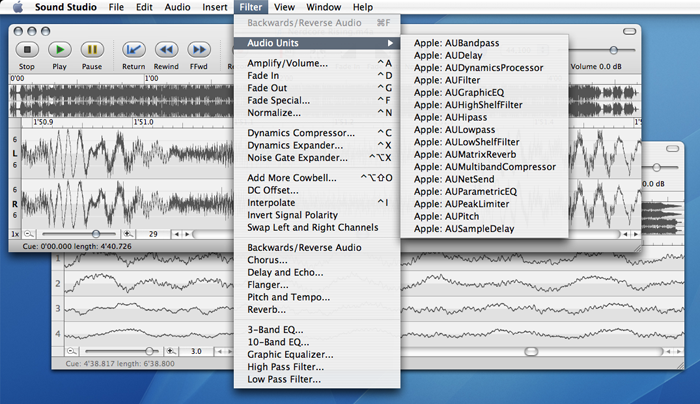The width and height of the screenshot is (700, 404).
Task: Move the front window horizontal zoom slider
Action: tap(96, 234)
